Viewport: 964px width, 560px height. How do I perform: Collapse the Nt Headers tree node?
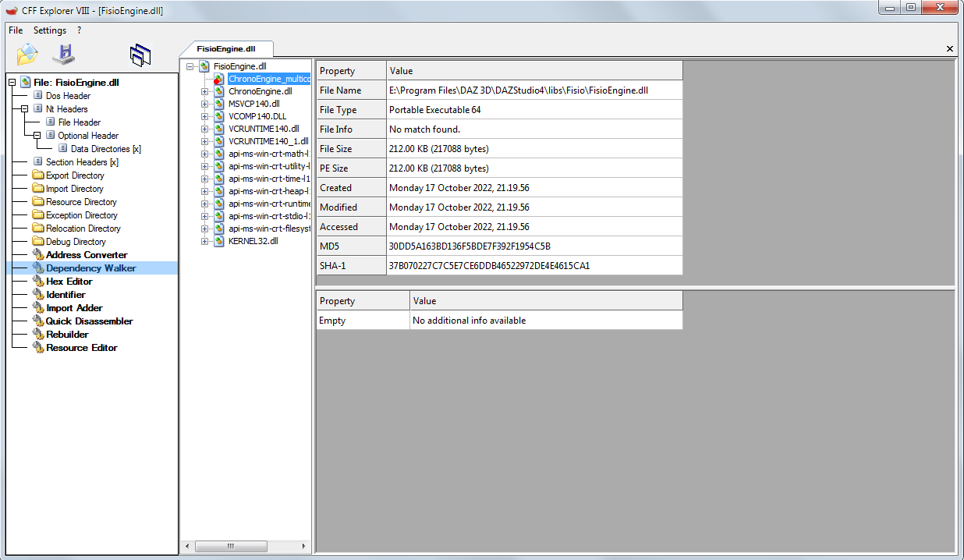tap(24, 109)
